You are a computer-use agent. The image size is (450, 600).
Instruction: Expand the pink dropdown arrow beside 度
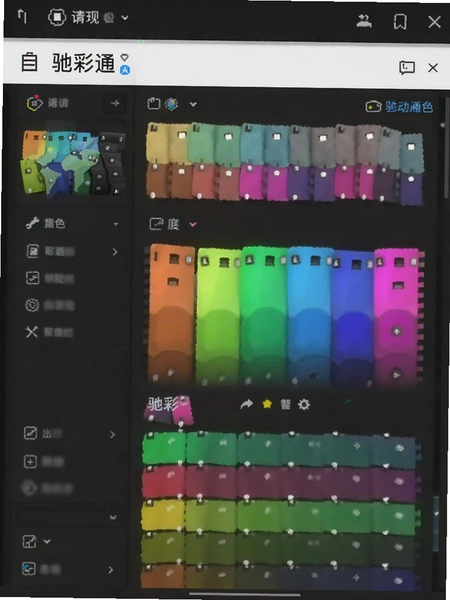193,224
